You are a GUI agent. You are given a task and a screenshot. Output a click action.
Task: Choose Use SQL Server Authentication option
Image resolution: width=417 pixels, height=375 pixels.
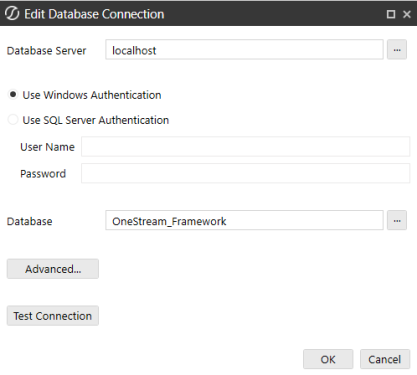[x=13, y=120]
